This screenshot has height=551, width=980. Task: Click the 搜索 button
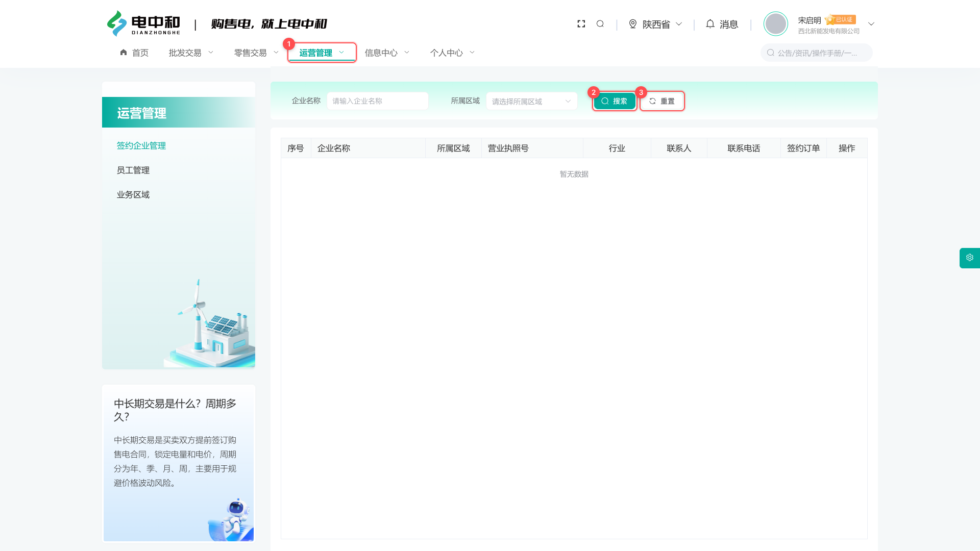615,101
